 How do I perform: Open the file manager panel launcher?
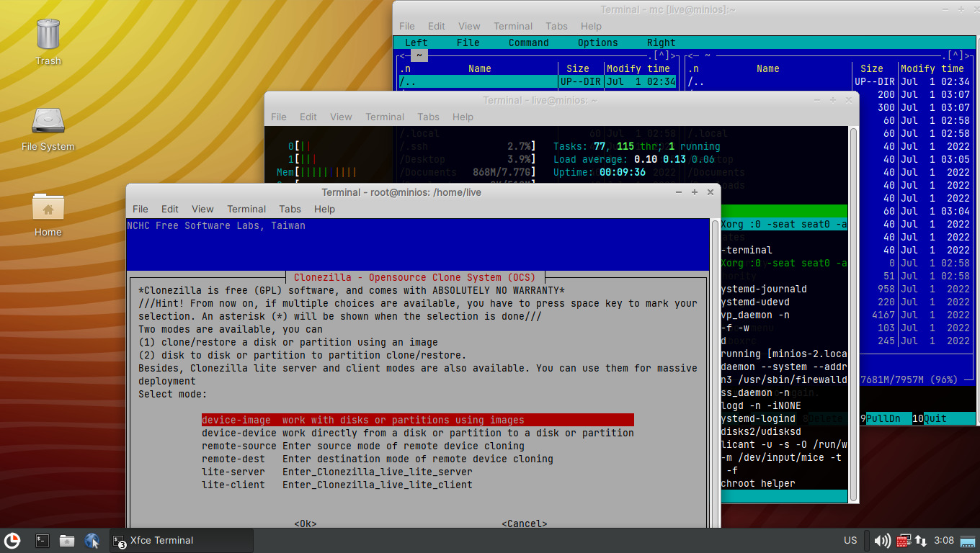coord(67,540)
